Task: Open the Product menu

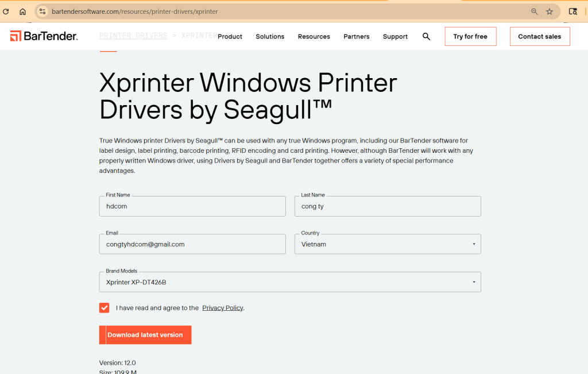Action: [230, 36]
